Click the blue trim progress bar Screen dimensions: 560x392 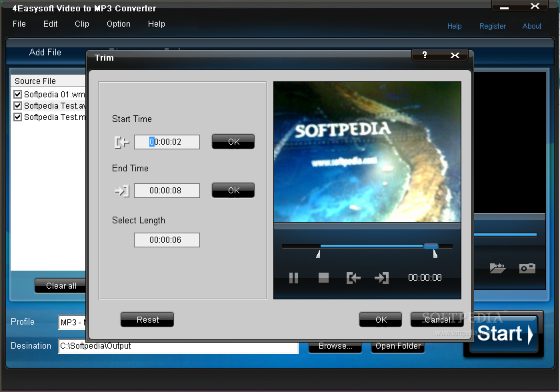coord(372,246)
